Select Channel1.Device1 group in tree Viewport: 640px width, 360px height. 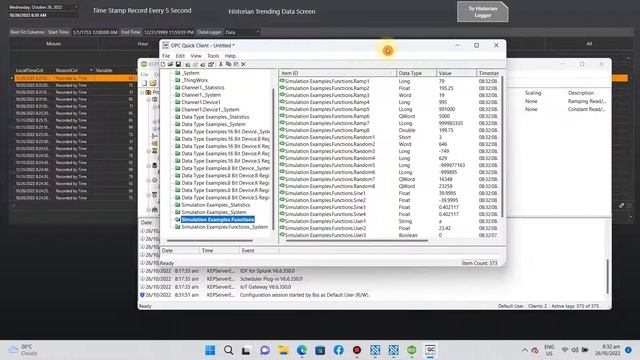(x=201, y=102)
